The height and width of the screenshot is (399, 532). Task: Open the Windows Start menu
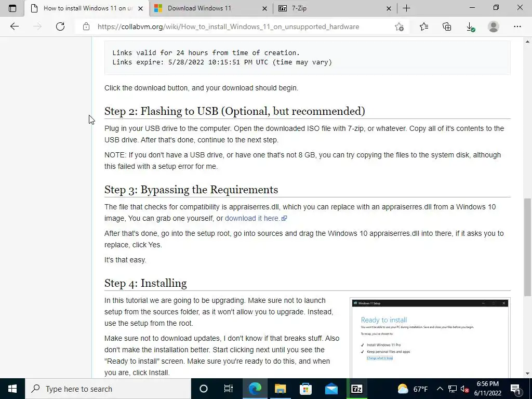pyautogui.click(x=12, y=389)
